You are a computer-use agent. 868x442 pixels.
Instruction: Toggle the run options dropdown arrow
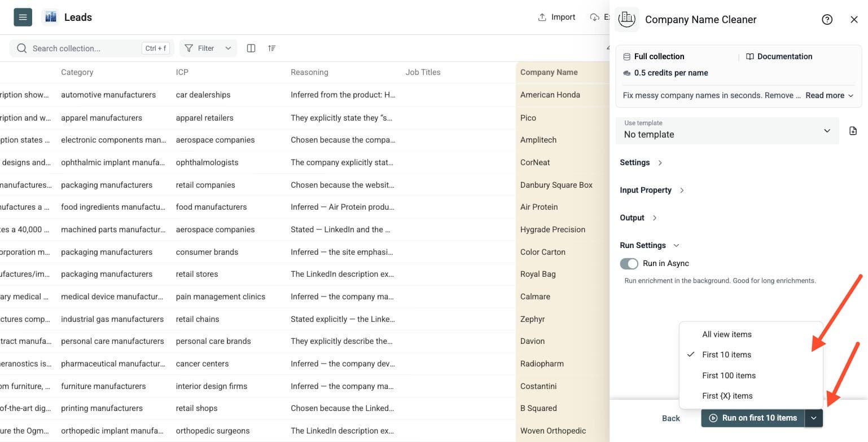(x=813, y=418)
